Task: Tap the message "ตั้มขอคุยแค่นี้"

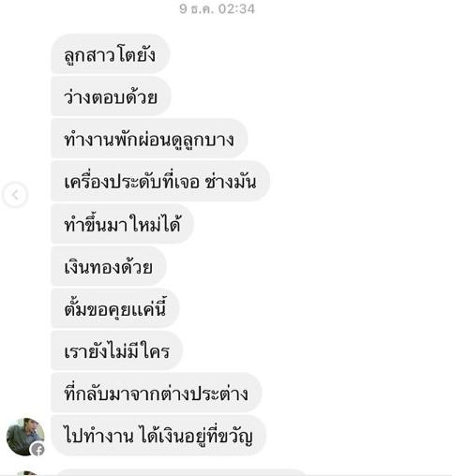Action: point(115,309)
